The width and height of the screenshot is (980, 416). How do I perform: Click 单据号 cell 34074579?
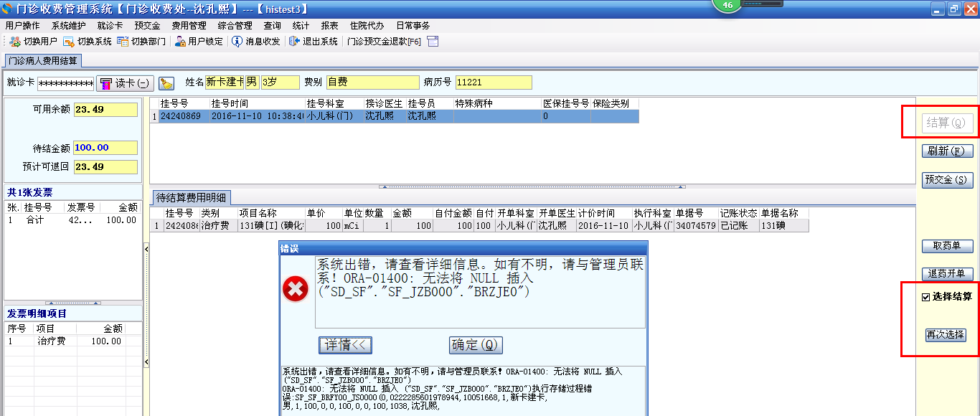point(696,226)
